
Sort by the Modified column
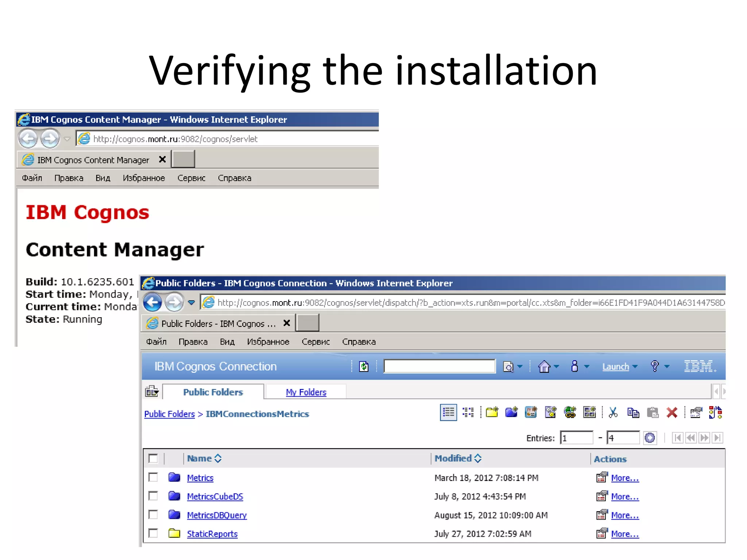tap(458, 458)
